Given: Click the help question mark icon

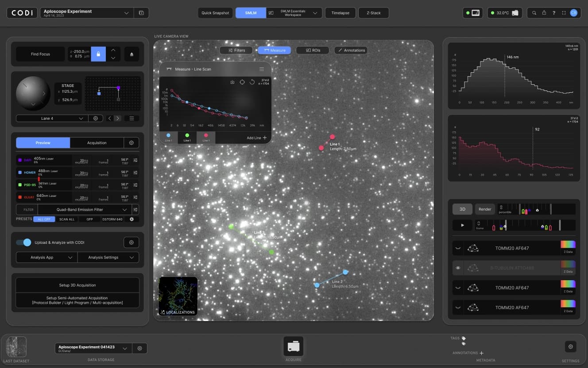Looking at the screenshot, I should click(554, 13).
